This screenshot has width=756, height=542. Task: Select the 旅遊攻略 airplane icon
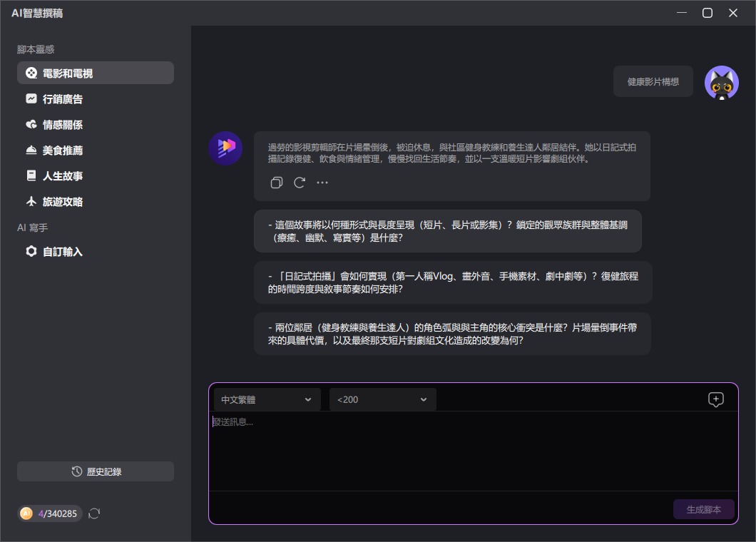tap(30, 202)
